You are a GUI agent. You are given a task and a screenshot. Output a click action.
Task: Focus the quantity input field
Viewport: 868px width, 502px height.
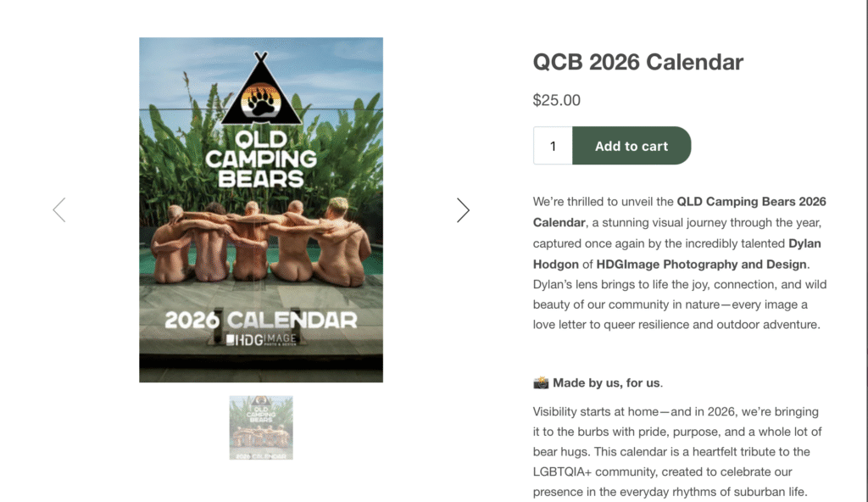coord(553,146)
